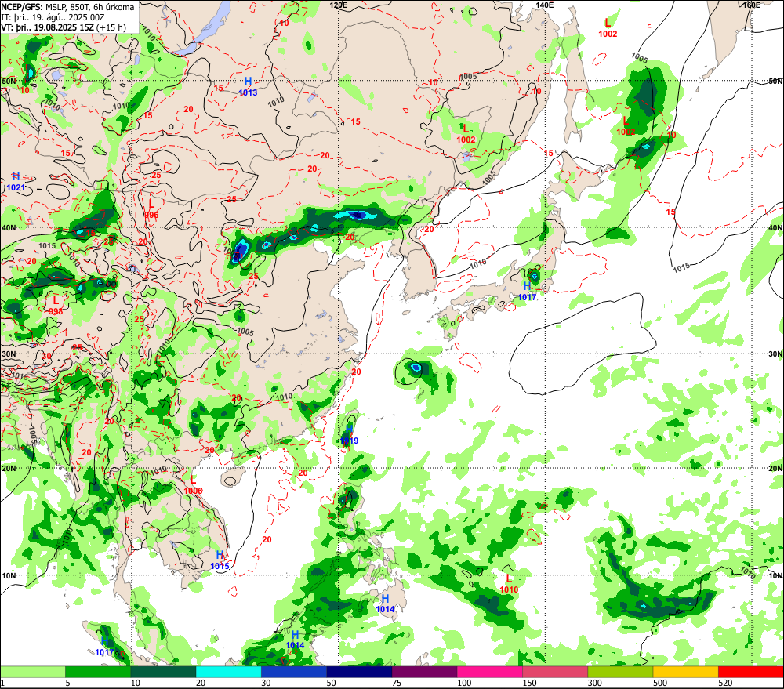Pick the purple 75–100 legend swatch
This screenshot has height=689, width=784.
pyautogui.click(x=424, y=672)
